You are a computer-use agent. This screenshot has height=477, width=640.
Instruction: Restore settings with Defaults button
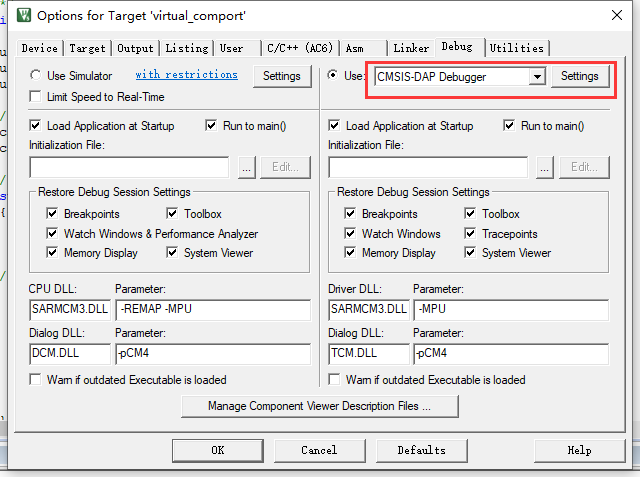tap(422, 450)
